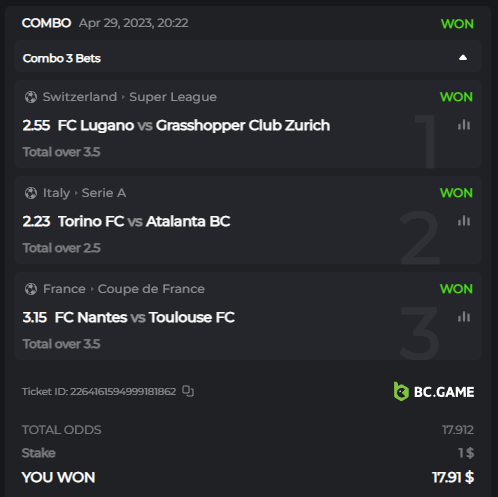This screenshot has height=497, width=498.
Task: Click the soccer ball icon beside Italy
Action: click(31, 193)
